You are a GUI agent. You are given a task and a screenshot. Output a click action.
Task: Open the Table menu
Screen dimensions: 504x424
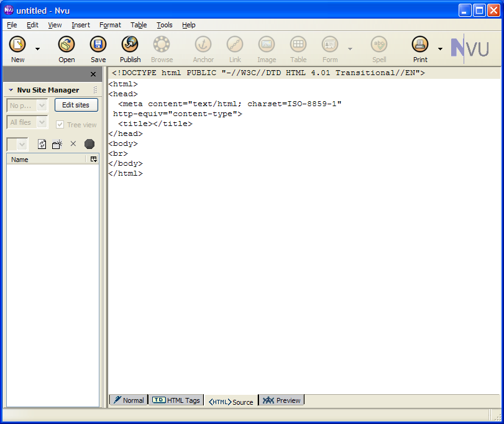point(139,25)
